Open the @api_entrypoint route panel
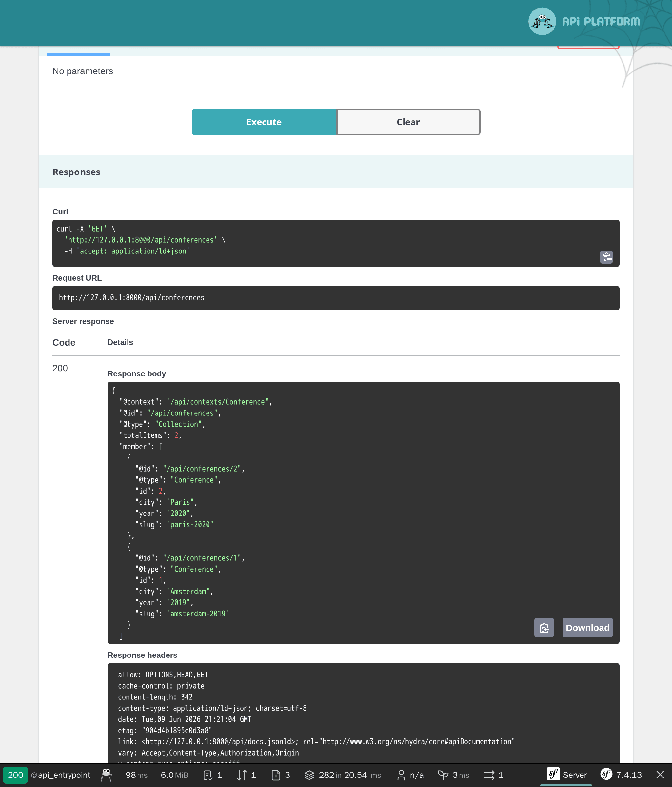 (x=61, y=775)
